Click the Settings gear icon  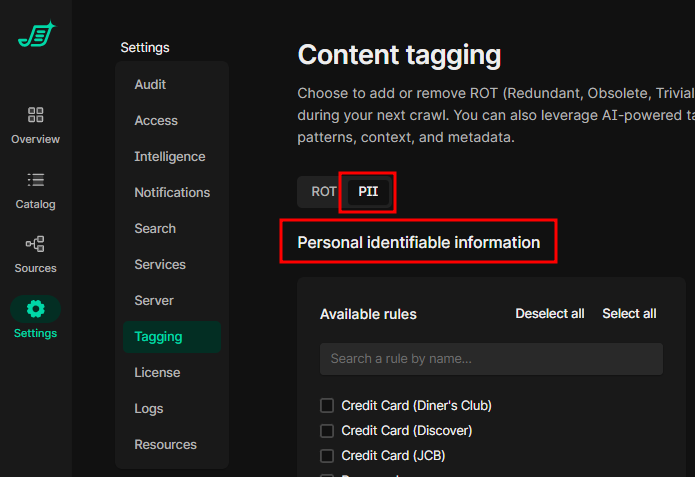36,309
